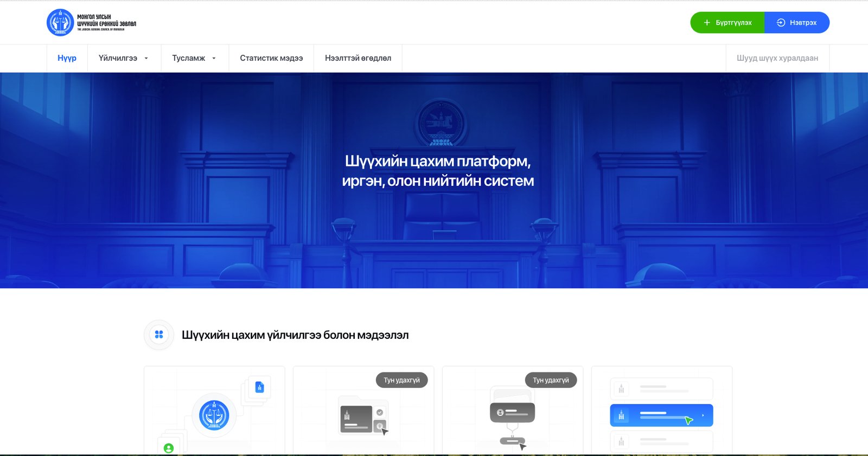Open the Статистик мэдээ page
The image size is (868, 456).
point(271,58)
